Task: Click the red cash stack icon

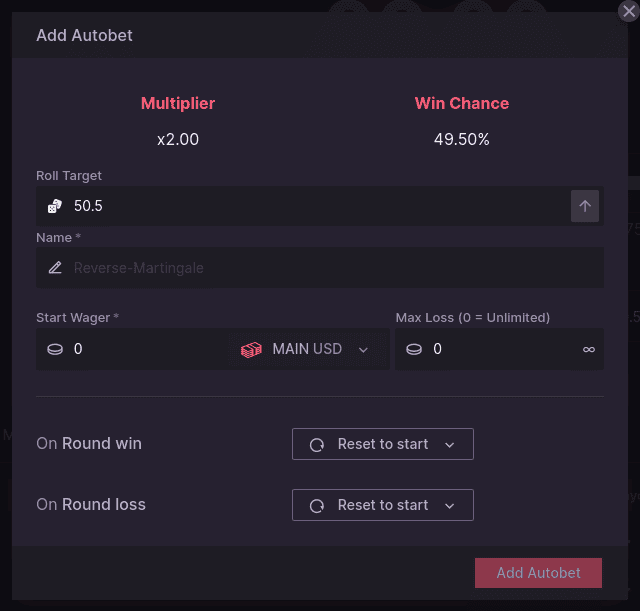Action: [x=251, y=349]
